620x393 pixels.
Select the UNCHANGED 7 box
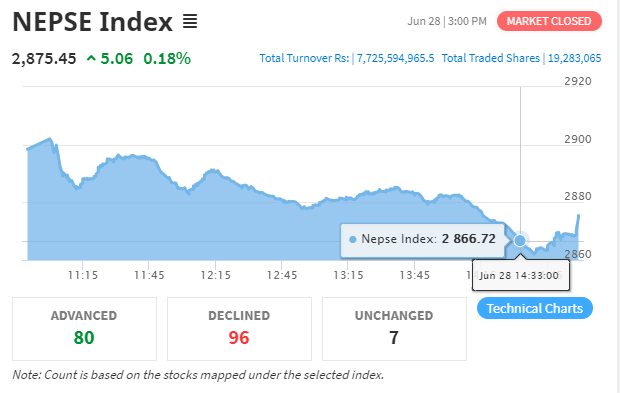[394, 329]
